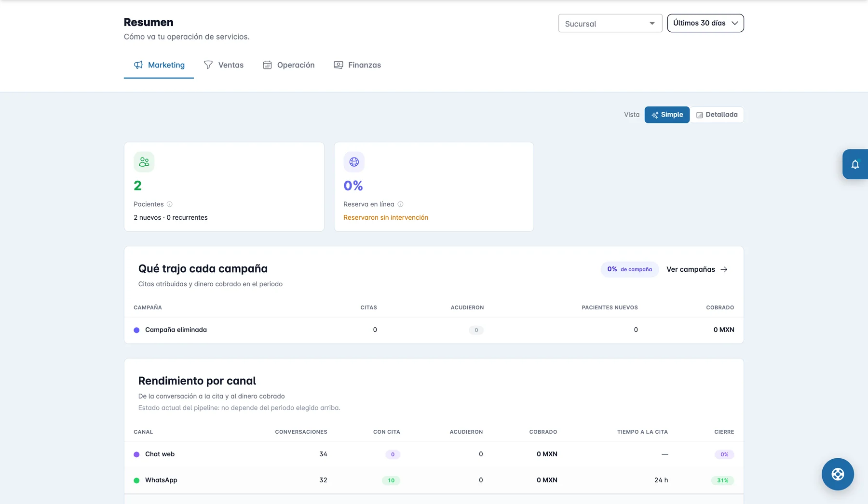Switch view to Detallada
This screenshot has height=504, width=868.
click(717, 115)
